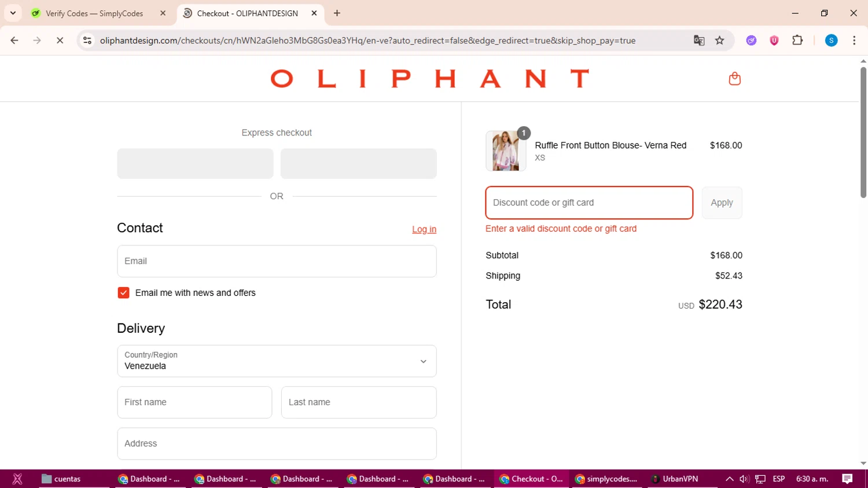Click the first express checkout placeholder button
868x488 pixels.
195,163
